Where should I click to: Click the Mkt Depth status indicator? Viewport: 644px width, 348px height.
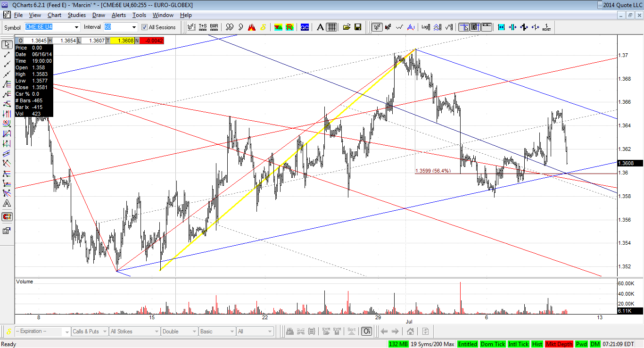coord(559,344)
